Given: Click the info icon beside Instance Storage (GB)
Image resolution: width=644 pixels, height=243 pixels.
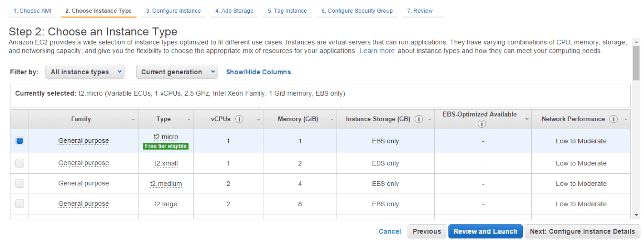Looking at the screenshot, I should pos(419,119).
